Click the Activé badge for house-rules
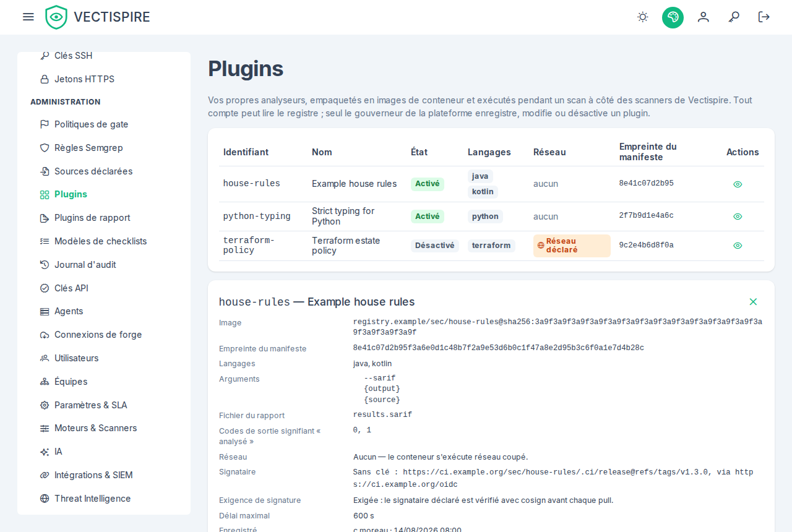This screenshot has height=532, width=792. point(428,184)
